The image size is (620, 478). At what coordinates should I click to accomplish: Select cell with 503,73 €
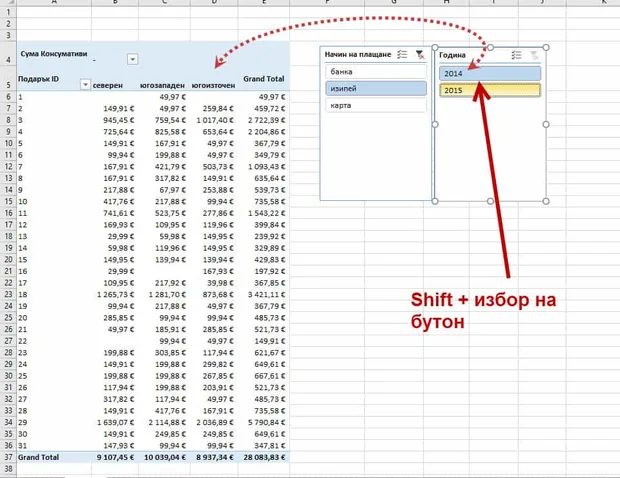214,167
